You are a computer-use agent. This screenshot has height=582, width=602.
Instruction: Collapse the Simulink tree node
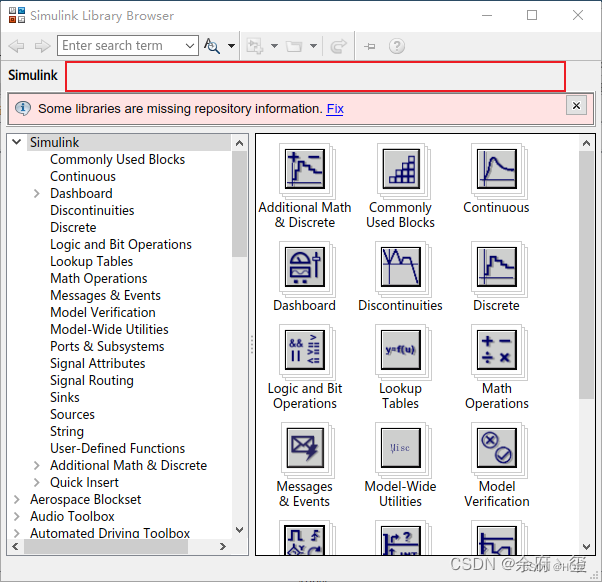(x=17, y=142)
